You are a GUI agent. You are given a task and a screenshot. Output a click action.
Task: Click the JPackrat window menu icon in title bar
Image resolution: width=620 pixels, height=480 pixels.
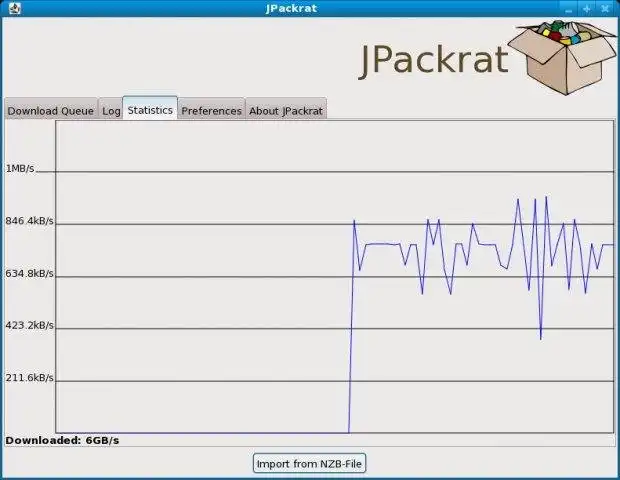(x=15, y=8)
